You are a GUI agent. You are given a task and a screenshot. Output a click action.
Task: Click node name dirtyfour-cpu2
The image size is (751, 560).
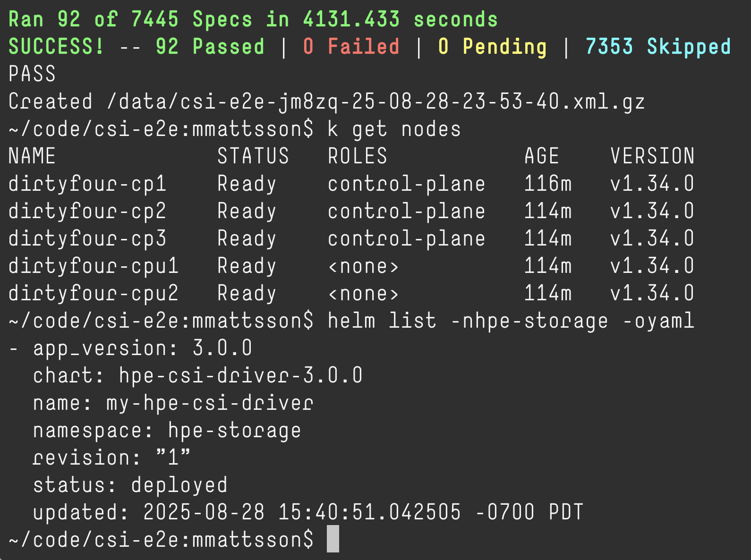coord(94,294)
